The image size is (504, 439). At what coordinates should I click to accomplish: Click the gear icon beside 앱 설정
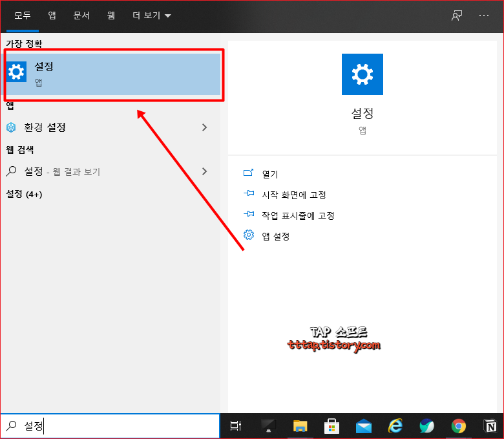(x=249, y=235)
